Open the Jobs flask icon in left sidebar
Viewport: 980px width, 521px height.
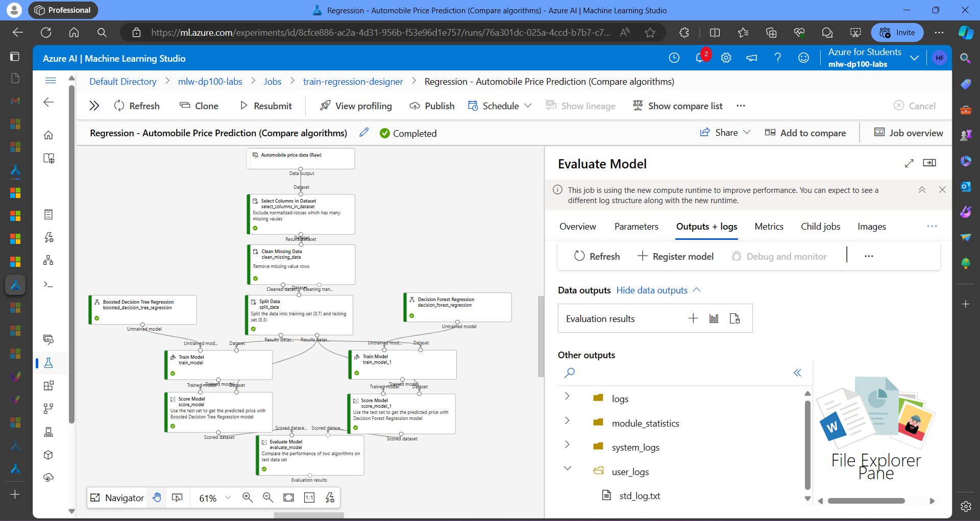tap(48, 363)
